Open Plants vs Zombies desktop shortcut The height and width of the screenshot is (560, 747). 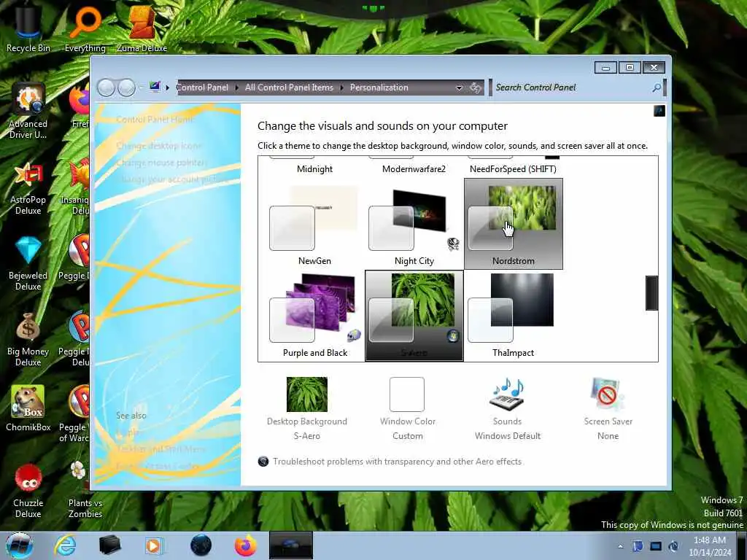[85, 491]
